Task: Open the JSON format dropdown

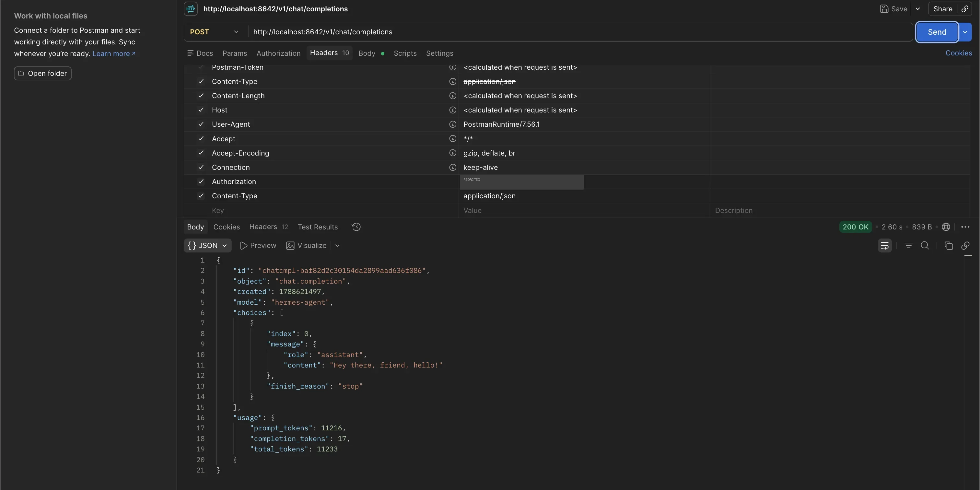Action: (207, 245)
